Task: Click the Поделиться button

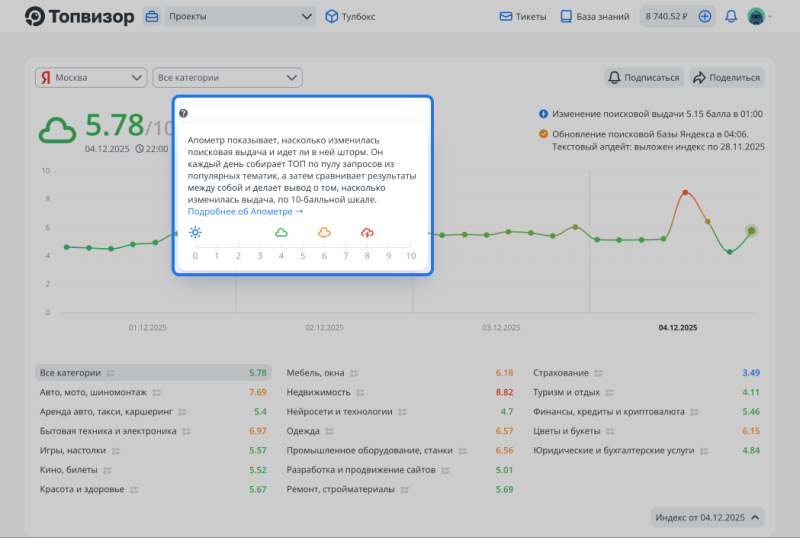Action: click(x=727, y=78)
